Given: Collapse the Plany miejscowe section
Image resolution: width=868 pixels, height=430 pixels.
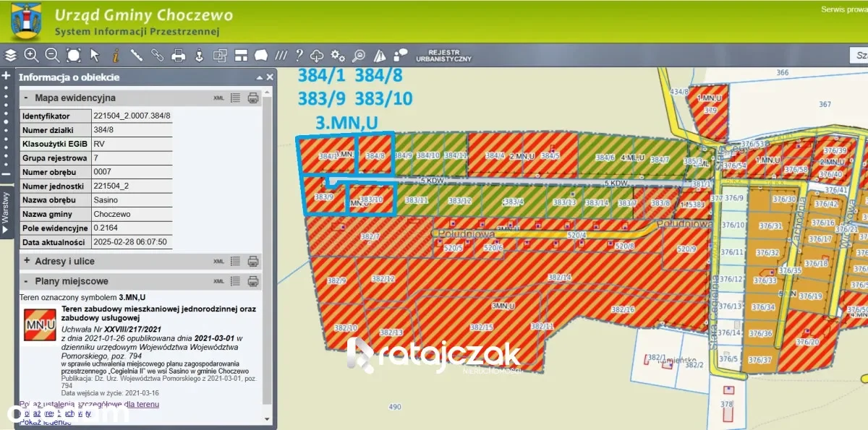Looking at the screenshot, I should 27,281.
